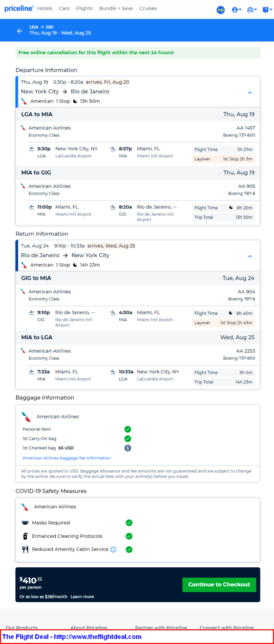Go to Bundle + Save
This screenshot has width=274, height=644.
click(x=116, y=8)
